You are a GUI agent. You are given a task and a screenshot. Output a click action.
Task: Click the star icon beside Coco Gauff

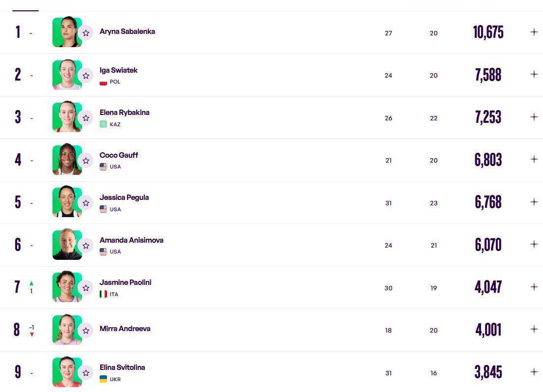pyautogui.click(x=86, y=161)
